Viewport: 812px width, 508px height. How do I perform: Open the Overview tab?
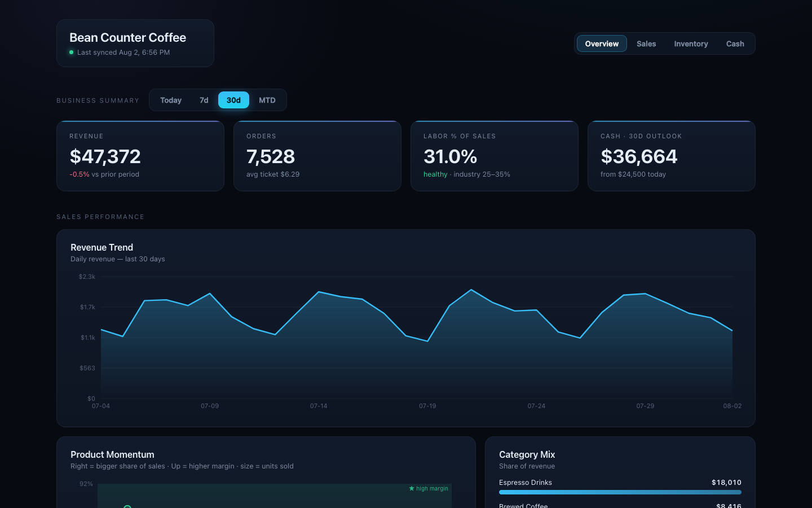click(x=602, y=43)
